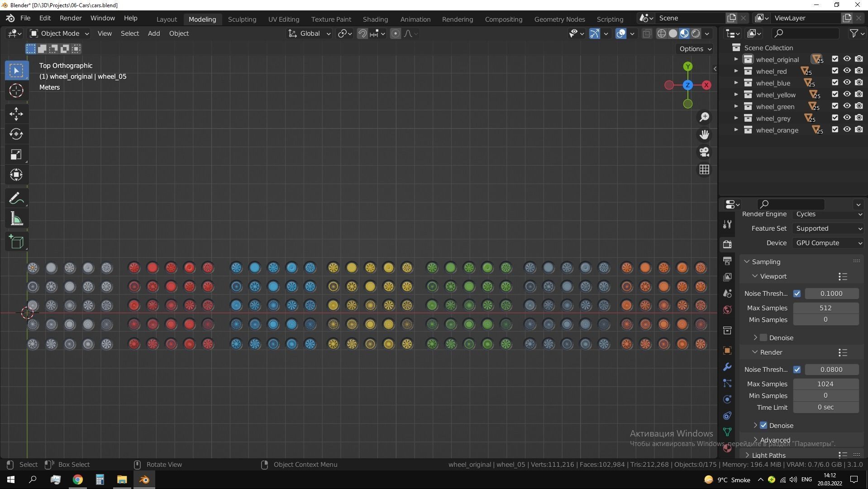Viewport: 868px width, 489px height.
Task: Open the Feature Set dropdown
Action: tap(828, 228)
